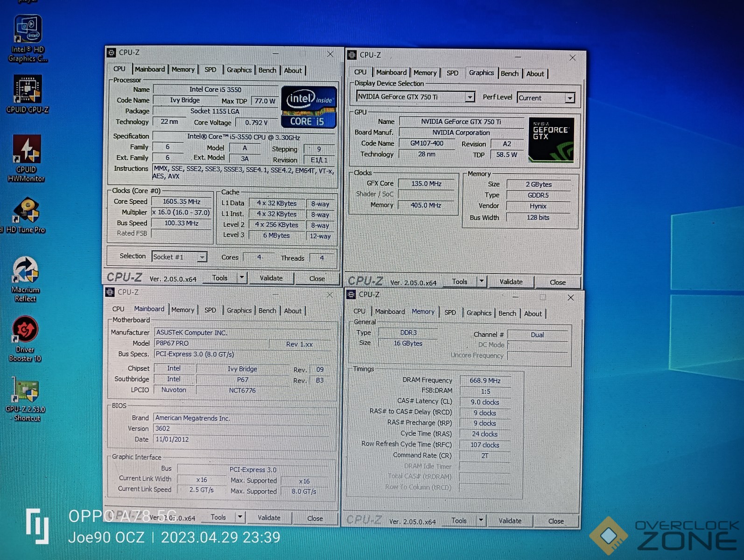Click CAS# Latency value 9.0 clocks
This screenshot has width=744, height=560.
(485, 402)
